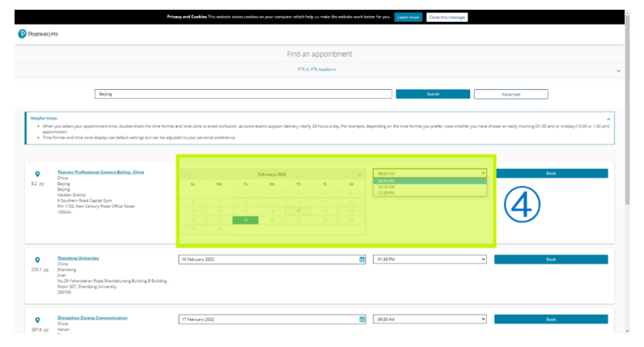
Task: Open the Advanced search button
Action: [511, 94]
